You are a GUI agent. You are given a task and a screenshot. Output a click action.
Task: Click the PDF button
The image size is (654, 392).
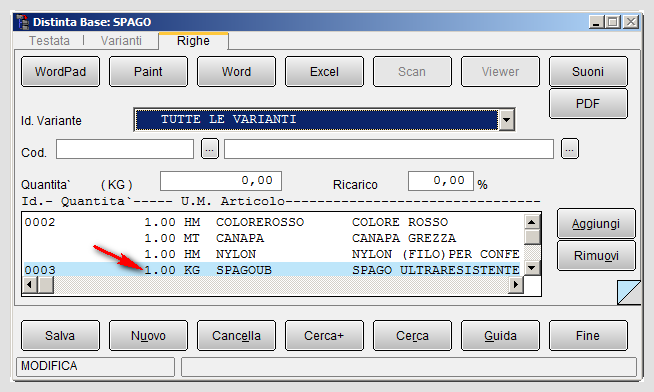[588, 103]
